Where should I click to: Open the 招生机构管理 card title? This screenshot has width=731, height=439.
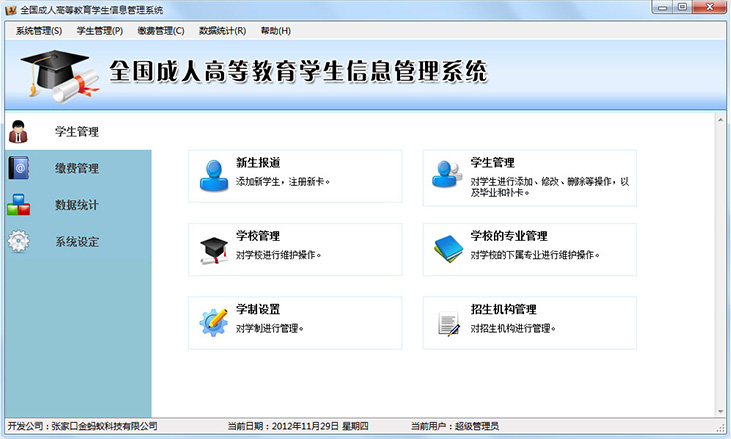click(503, 309)
